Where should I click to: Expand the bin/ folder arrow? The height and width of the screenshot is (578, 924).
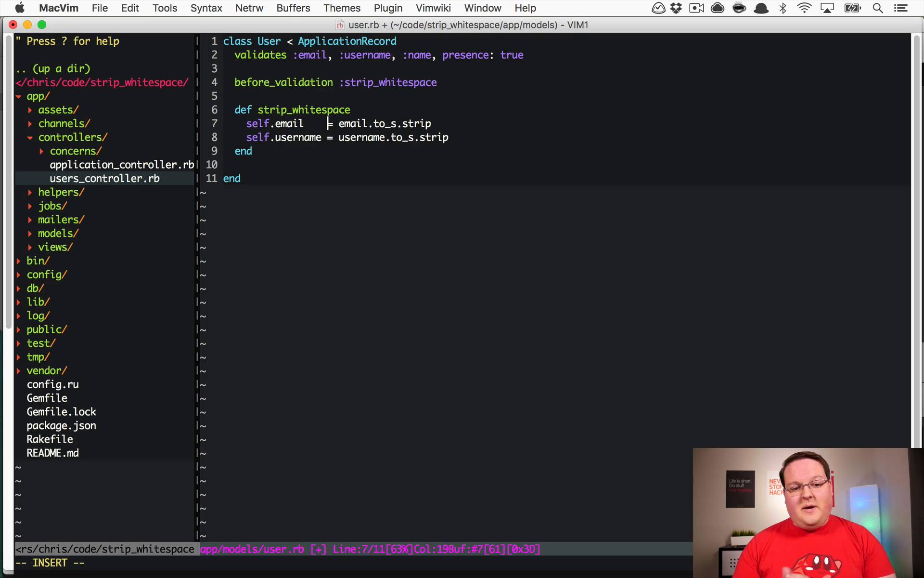(18, 261)
